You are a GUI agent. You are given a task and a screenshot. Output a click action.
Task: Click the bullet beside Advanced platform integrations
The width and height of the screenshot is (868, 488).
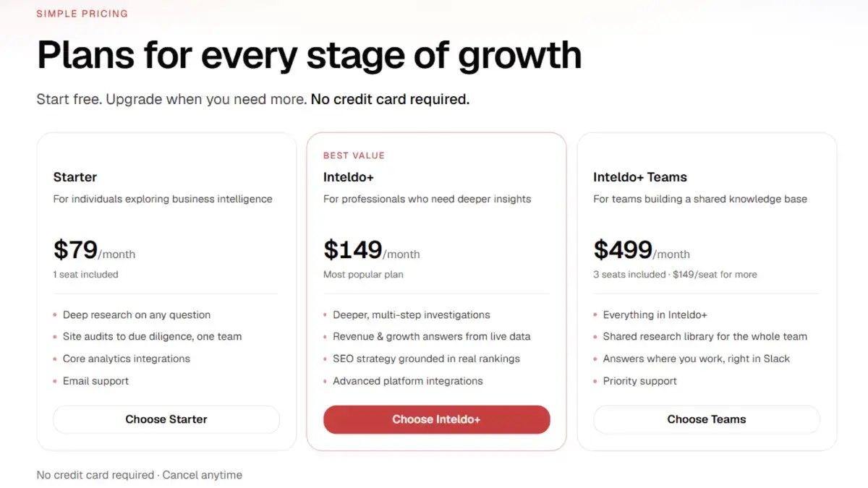tap(325, 381)
